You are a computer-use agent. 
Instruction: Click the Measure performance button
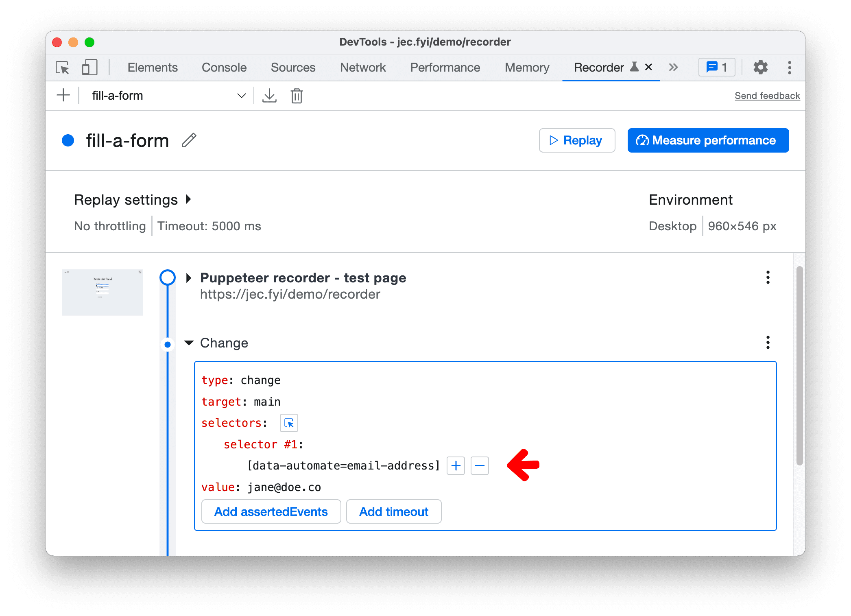tap(708, 140)
